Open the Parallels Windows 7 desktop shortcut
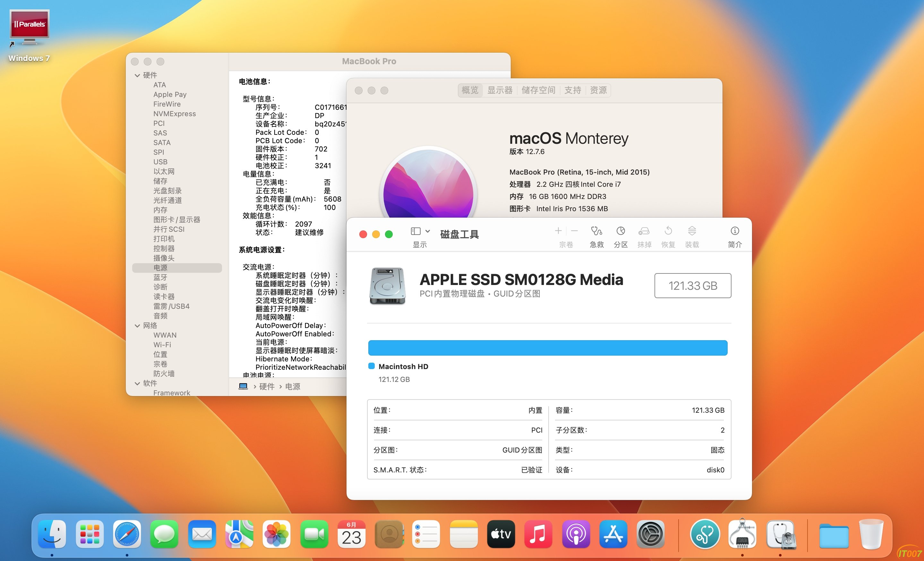Image resolution: width=924 pixels, height=561 pixels. pyautogui.click(x=29, y=36)
